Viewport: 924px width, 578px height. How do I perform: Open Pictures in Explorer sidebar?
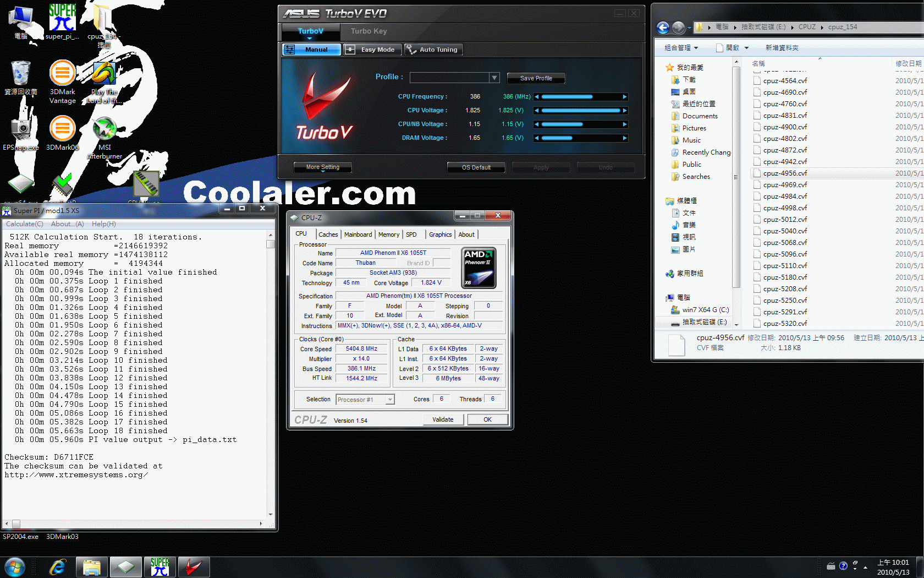[x=694, y=128]
